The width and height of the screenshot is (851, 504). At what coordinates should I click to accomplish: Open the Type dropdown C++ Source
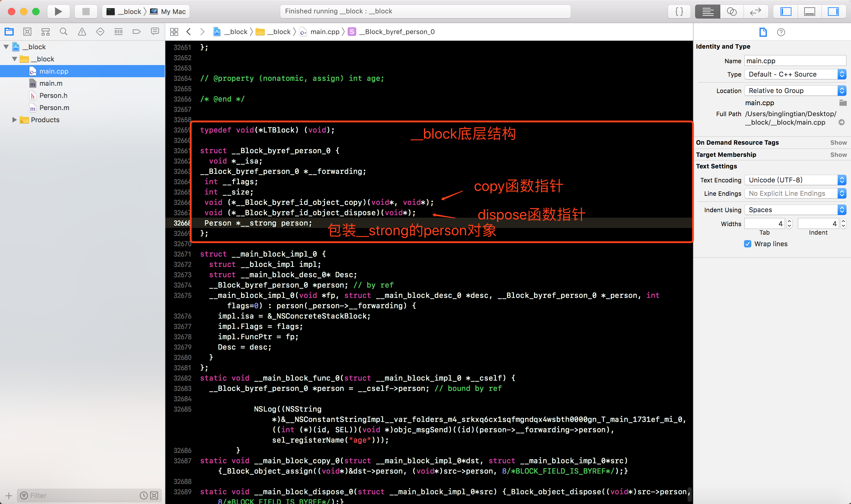point(795,74)
